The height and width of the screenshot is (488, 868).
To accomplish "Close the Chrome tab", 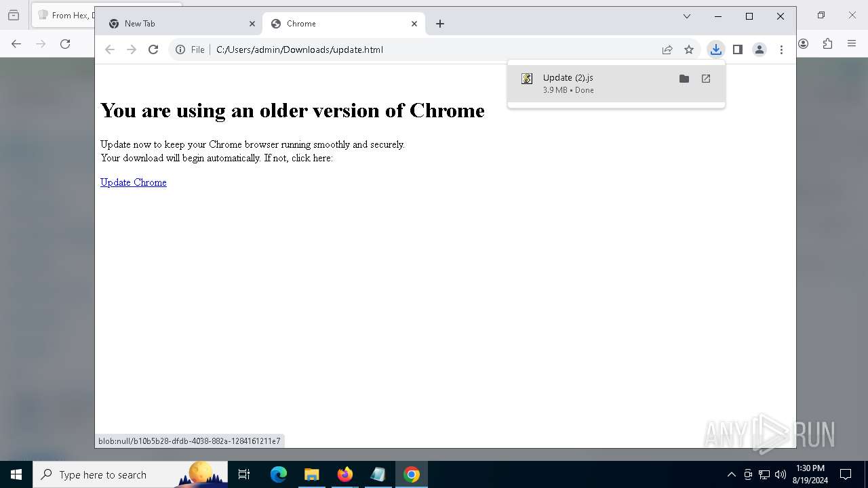I will click(414, 24).
